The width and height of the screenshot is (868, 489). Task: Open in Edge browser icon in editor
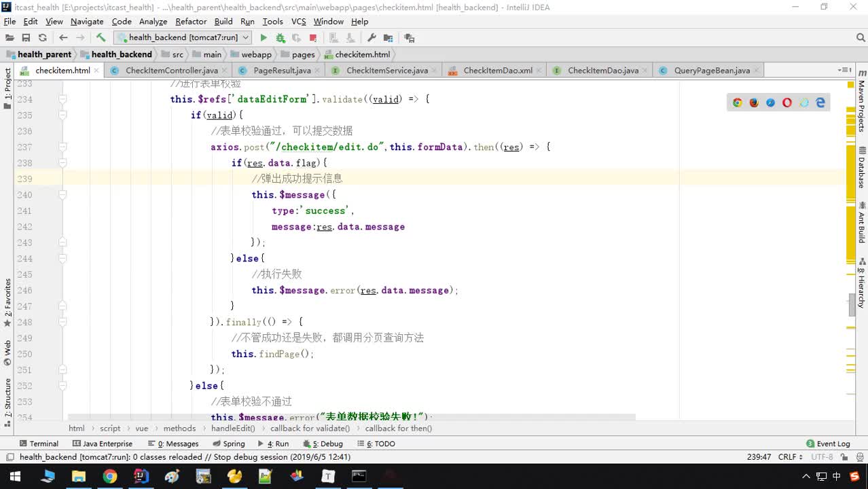click(x=820, y=103)
